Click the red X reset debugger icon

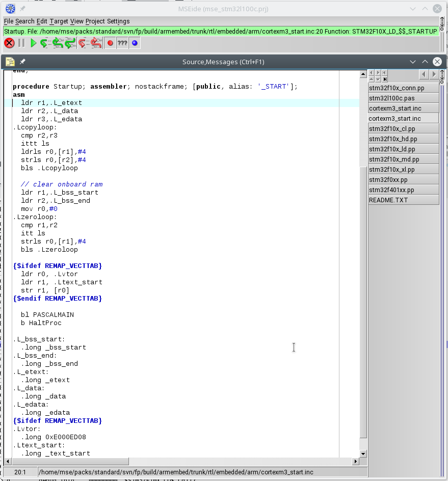click(x=9, y=43)
